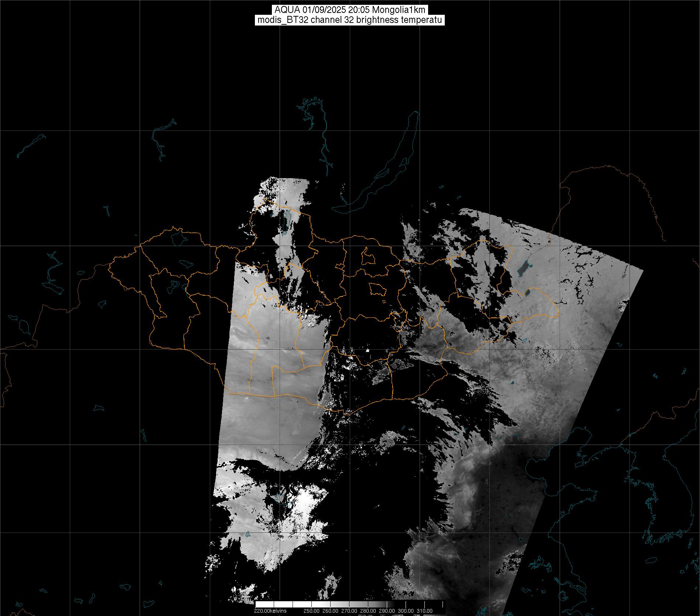The height and width of the screenshot is (616, 700).
Task: Click the title line 'AQUA 01/09/2025 20:05 Mongolia1km'
Action: click(x=350, y=10)
